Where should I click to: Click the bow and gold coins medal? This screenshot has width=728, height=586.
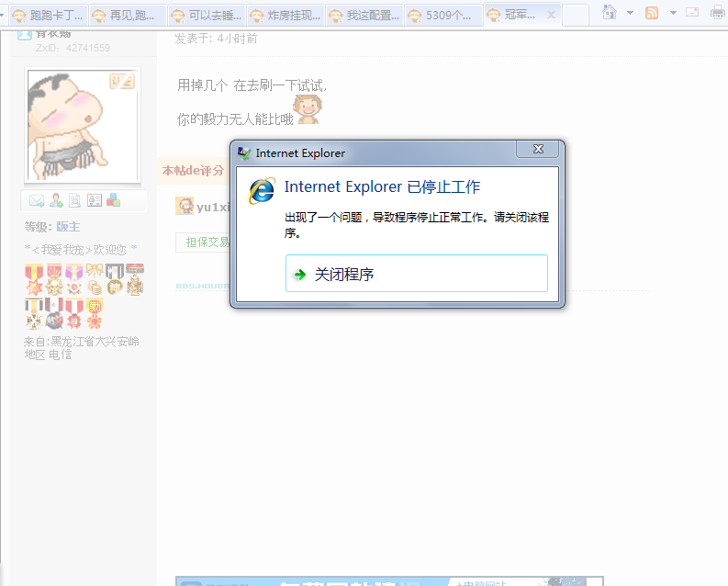[95, 279]
